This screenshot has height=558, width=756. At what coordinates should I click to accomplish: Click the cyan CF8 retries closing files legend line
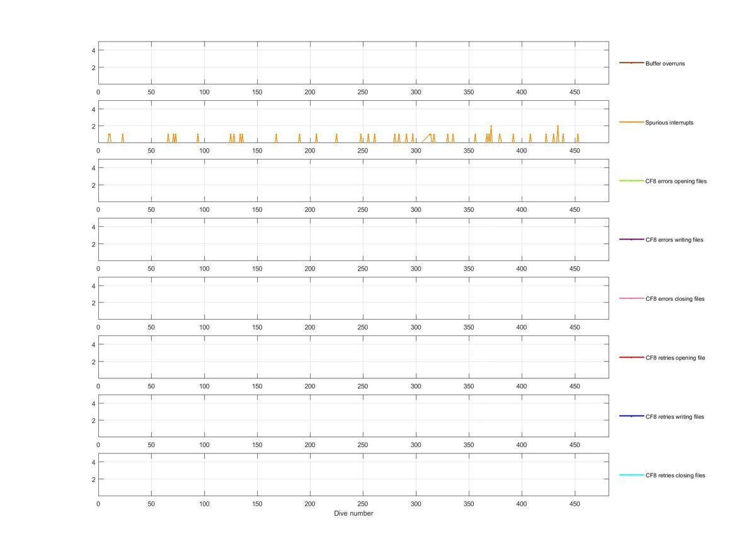point(631,475)
